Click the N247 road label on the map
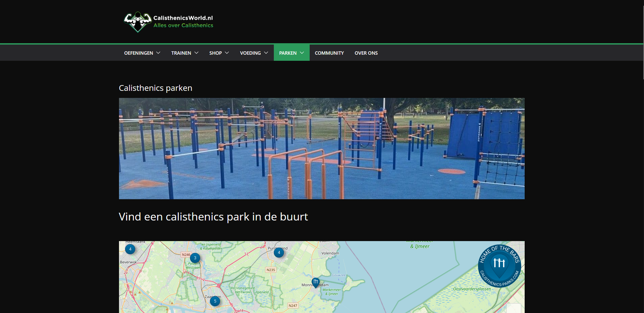Screen dimensions: 644x313 (293, 306)
